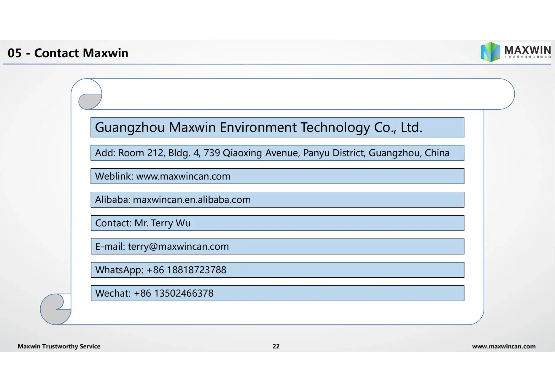
Task: Click the "05 - Contact Maxwin" slide title
Action: (x=68, y=53)
